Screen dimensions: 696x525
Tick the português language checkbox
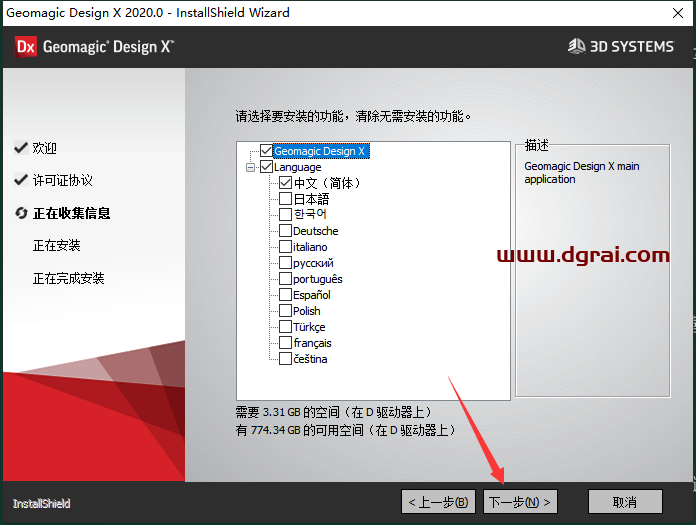pos(285,279)
